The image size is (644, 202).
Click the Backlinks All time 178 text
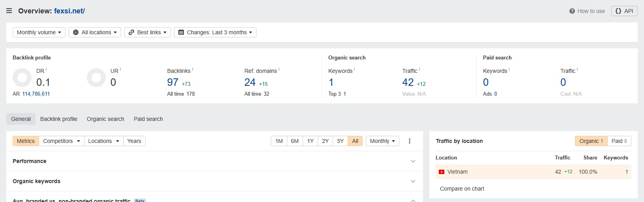(181, 94)
